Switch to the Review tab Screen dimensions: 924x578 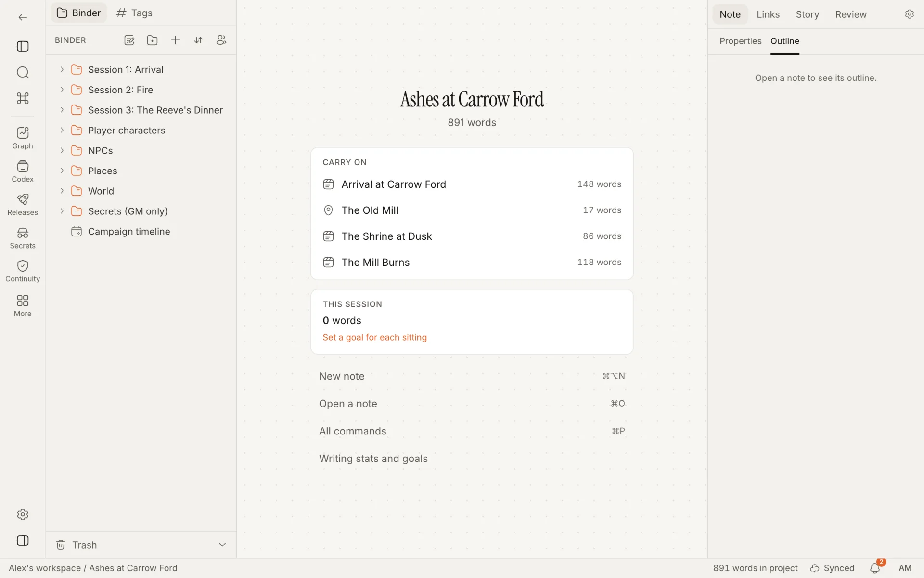[x=851, y=14]
